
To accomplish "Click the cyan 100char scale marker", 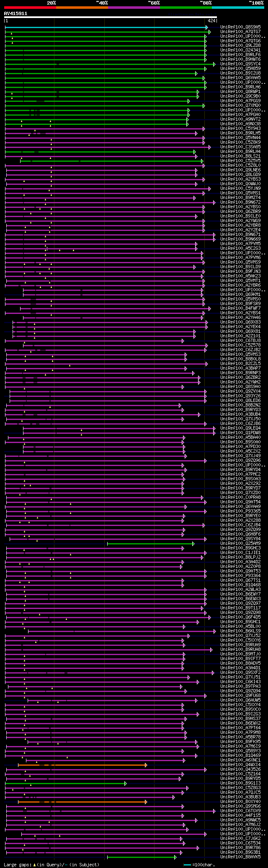I will click(x=187, y=865).
